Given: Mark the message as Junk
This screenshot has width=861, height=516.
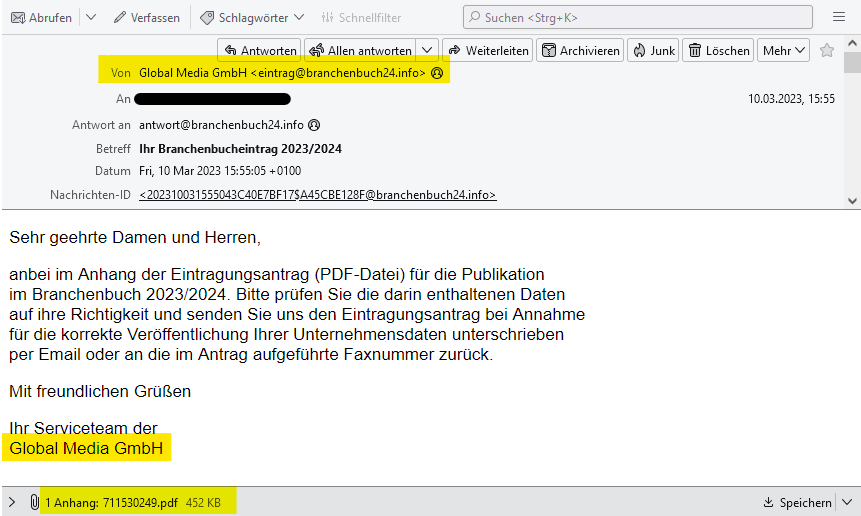Looking at the screenshot, I should coord(653,51).
